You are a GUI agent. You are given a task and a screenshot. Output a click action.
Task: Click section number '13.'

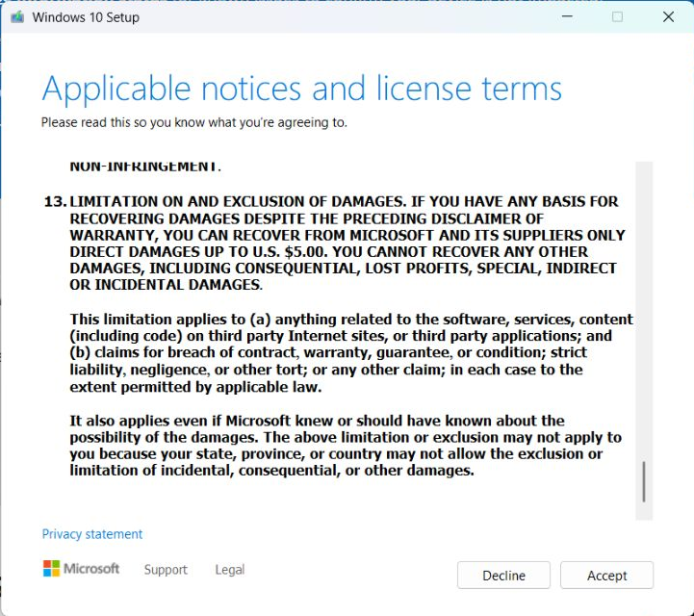coord(55,202)
